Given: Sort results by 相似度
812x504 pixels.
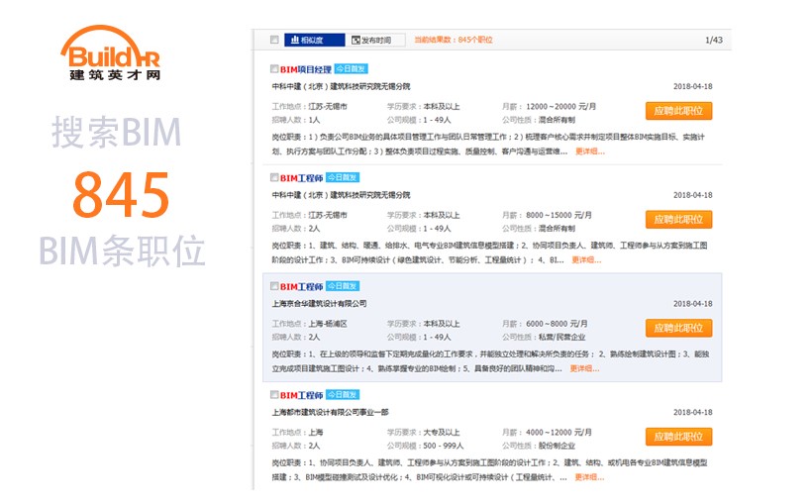Looking at the screenshot, I should pos(314,40).
